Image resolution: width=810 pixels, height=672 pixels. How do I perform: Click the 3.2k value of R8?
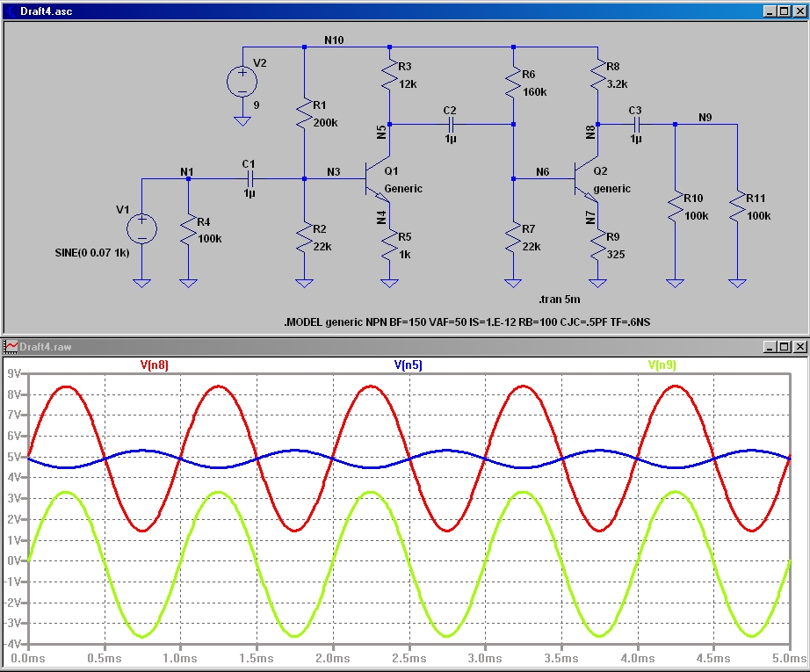click(617, 84)
